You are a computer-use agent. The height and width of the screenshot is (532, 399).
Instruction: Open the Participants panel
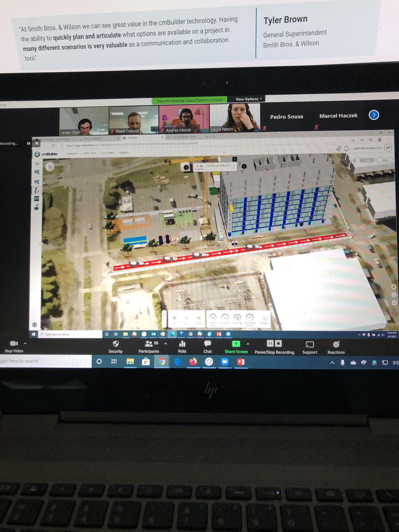pos(149,347)
